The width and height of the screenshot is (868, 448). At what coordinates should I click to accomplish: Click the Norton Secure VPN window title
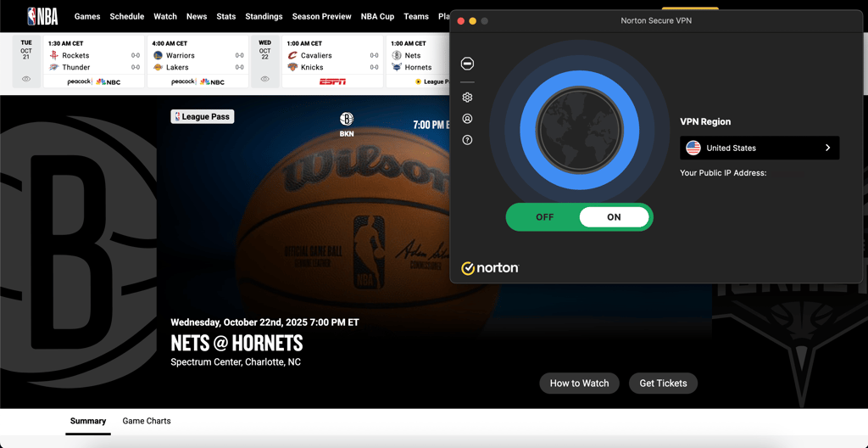pos(656,21)
